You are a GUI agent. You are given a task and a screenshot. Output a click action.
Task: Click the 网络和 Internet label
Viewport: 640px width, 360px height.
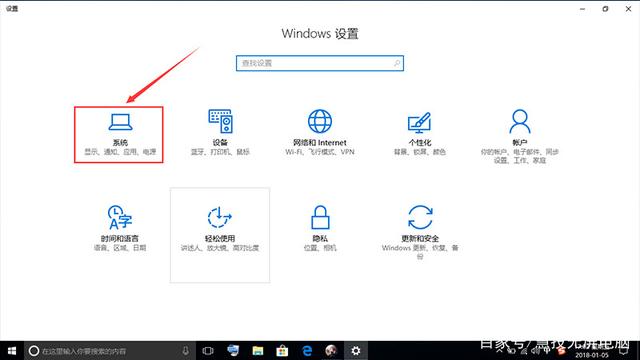[x=320, y=142]
